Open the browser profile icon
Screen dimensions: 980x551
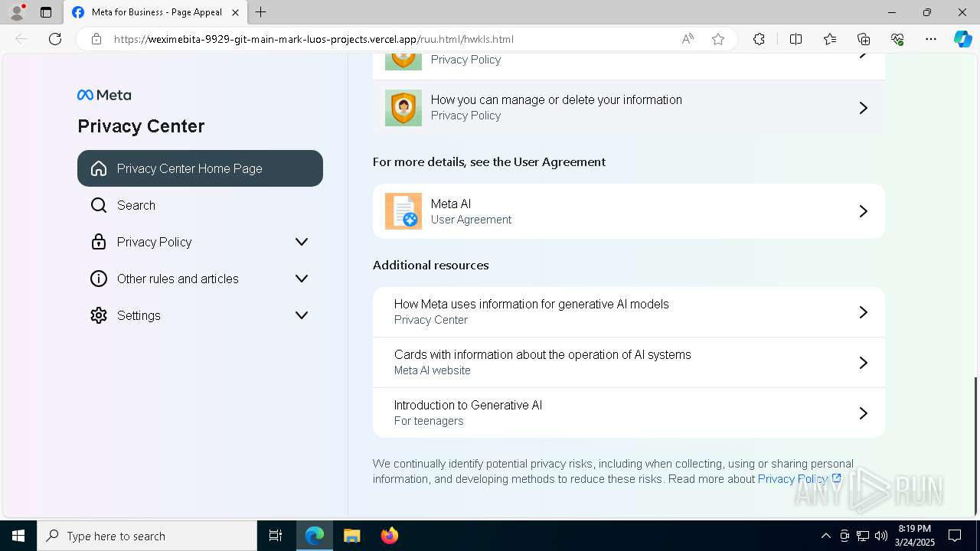pos(16,12)
